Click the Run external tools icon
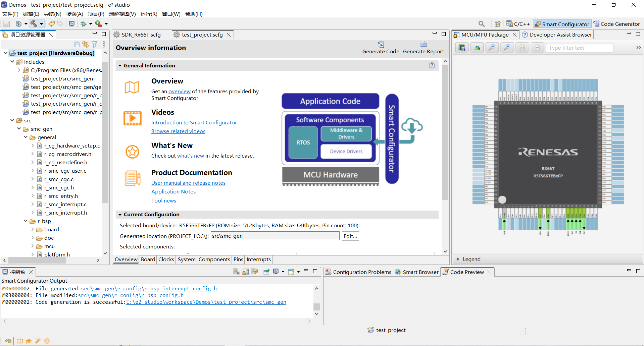 coord(99,24)
